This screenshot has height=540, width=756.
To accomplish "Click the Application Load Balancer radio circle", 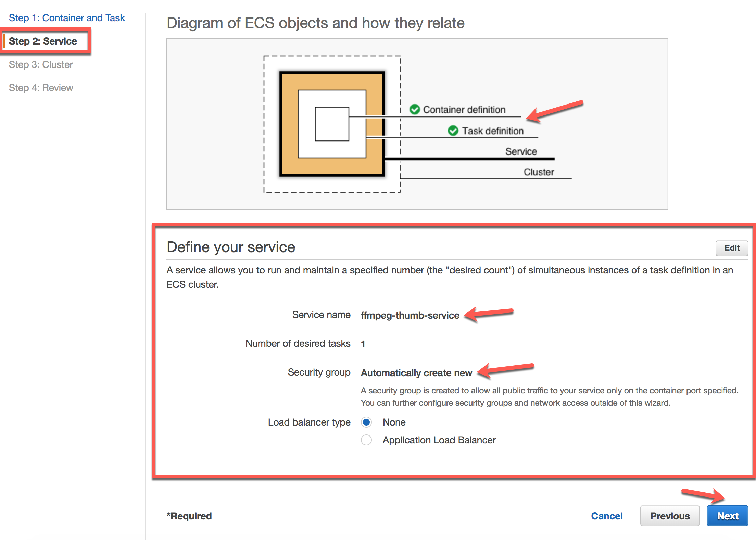I will click(x=366, y=440).
